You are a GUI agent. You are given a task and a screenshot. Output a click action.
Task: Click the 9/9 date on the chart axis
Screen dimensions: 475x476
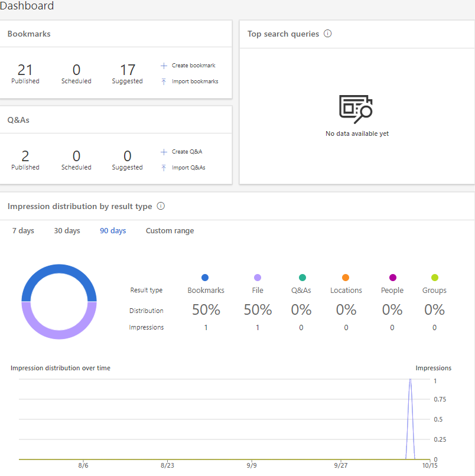point(252,465)
